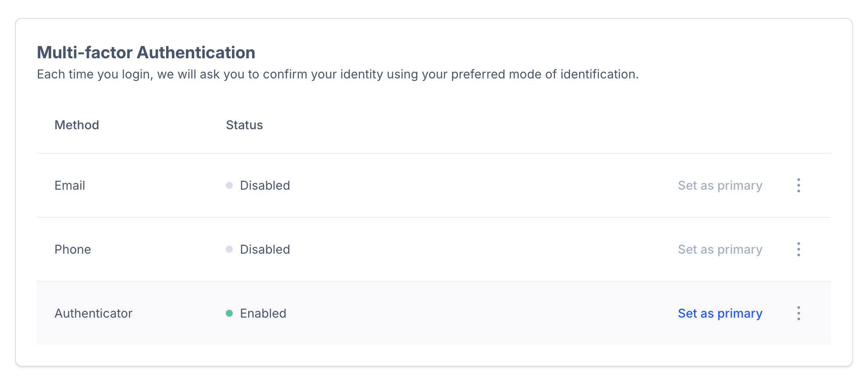Click the Multi-factor Authentication heading
This screenshot has width=868, height=382.
point(146,53)
